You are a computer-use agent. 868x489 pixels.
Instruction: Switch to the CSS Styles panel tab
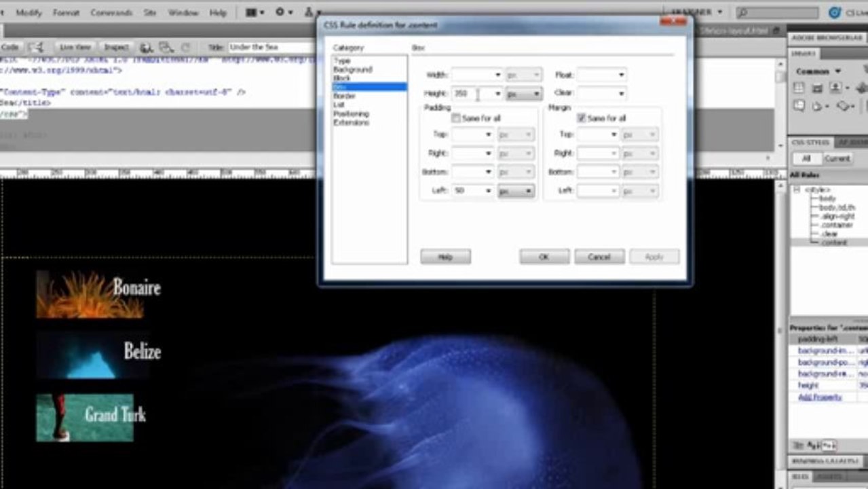(x=811, y=142)
